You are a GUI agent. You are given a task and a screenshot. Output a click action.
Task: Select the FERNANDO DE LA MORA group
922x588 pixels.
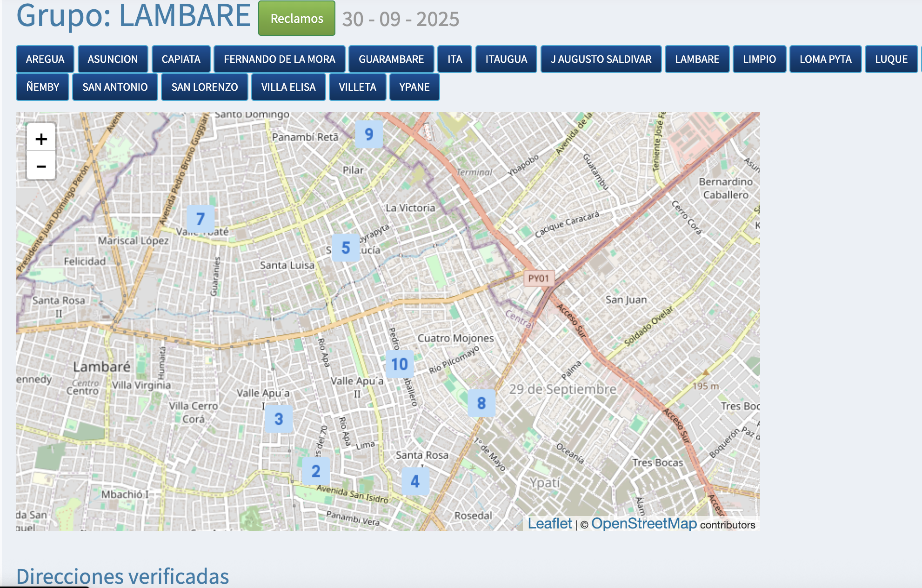(279, 59)
